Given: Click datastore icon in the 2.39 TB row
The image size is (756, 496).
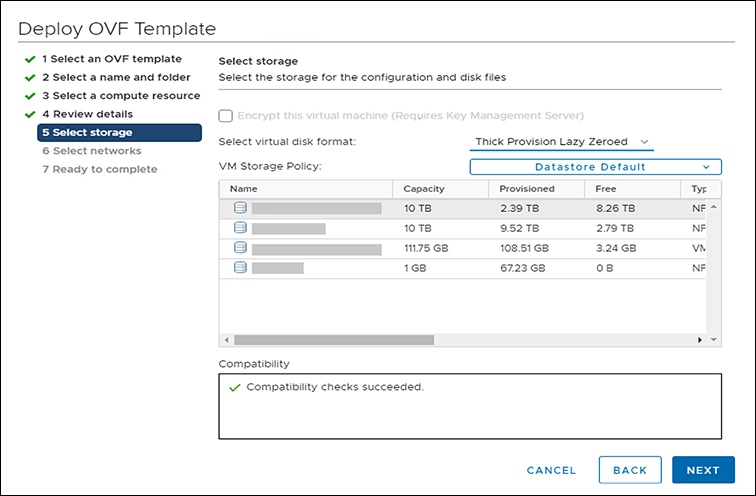Looking at the screenshot, I should (x=240, y=208).
